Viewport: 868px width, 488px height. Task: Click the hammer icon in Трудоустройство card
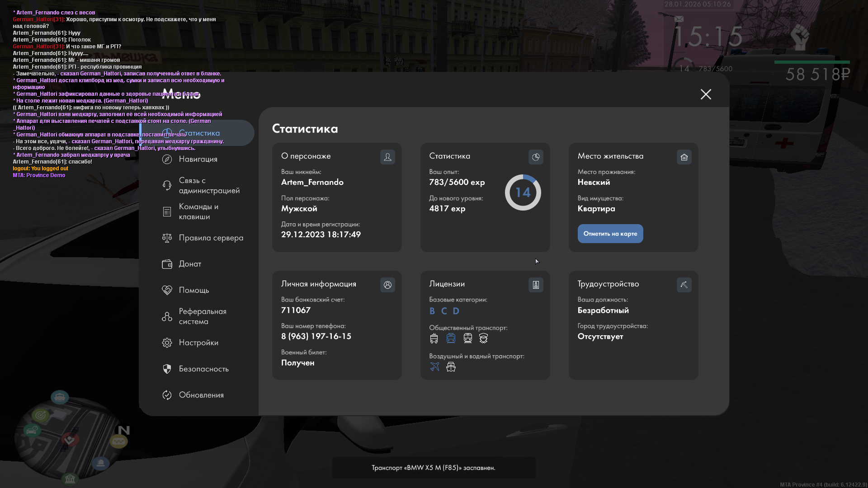point(684,285)
